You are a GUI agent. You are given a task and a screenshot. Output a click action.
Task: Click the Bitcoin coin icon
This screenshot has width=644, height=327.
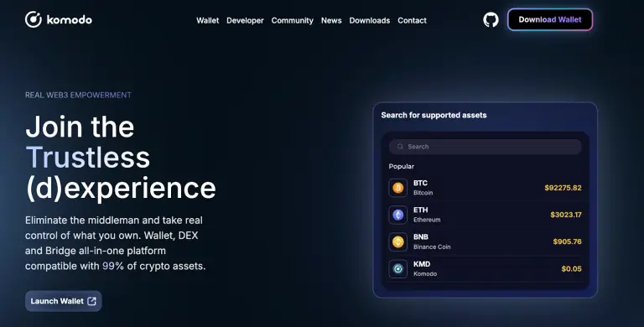398,188
